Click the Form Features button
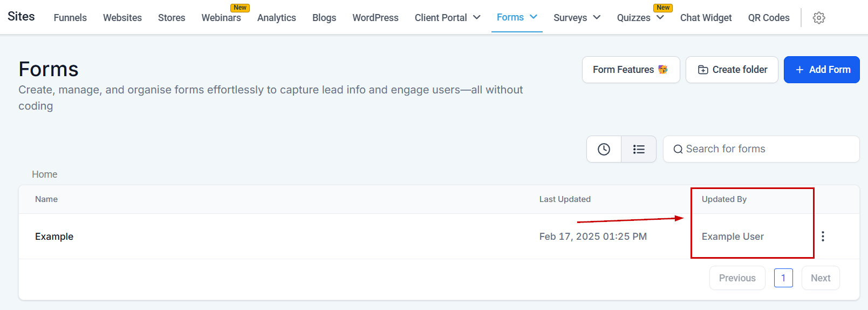The width and height of the screenshot is (868, 310). [x=630, y=70]
